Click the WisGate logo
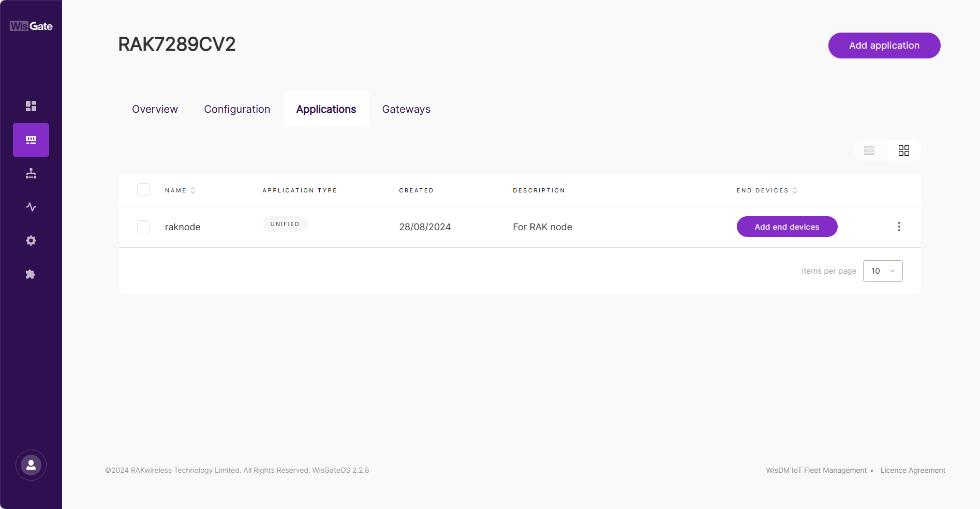The image size is (980, 509). coord(31,26)
